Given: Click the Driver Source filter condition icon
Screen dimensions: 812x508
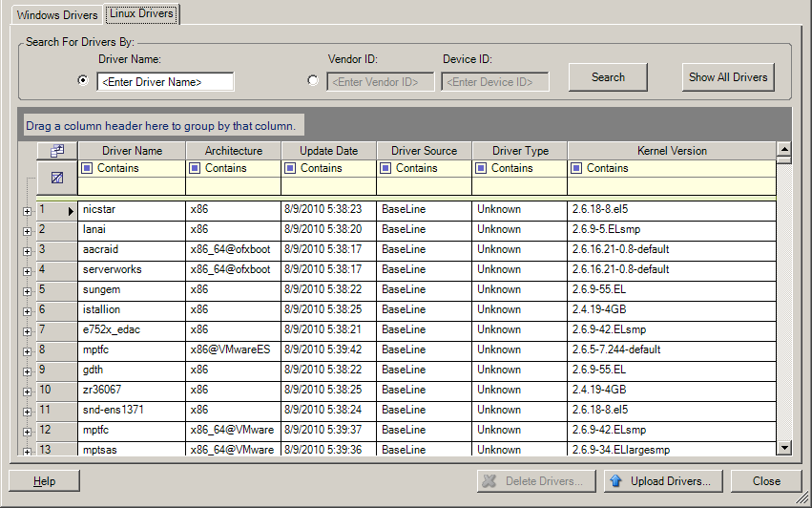Looking at the screenshot, I should tap(385, 168).
